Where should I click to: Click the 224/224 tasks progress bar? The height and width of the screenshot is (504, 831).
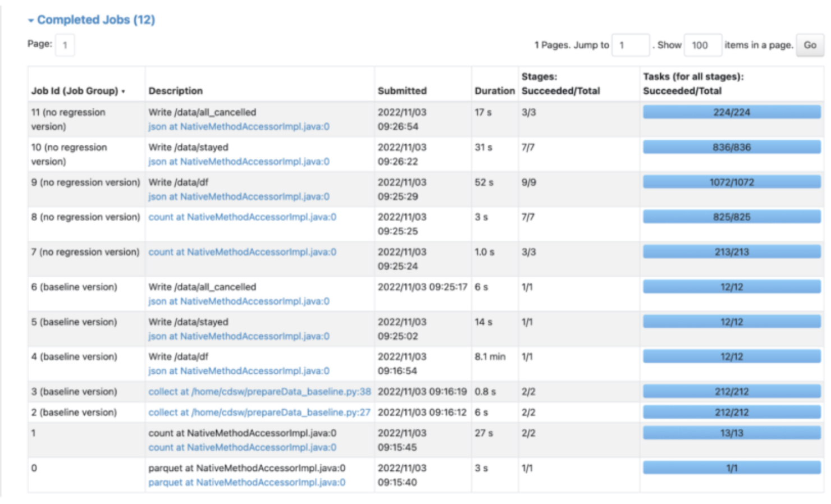coord(731,112)
